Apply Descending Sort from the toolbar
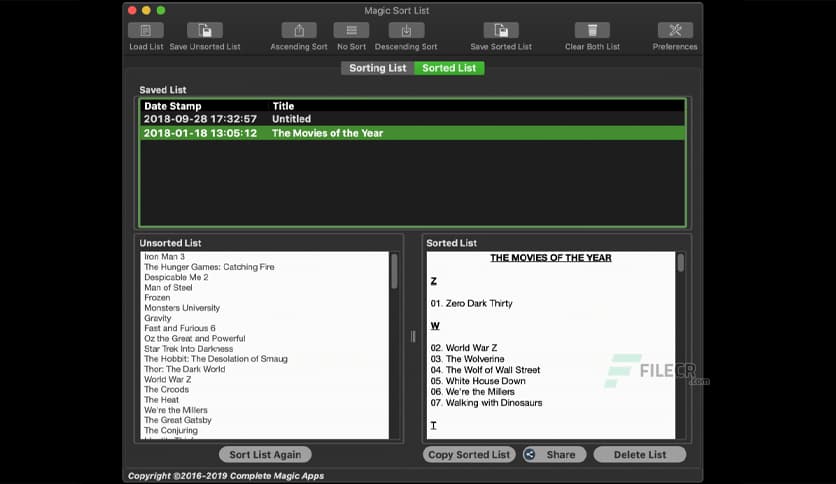Image resolution: width=836 pixels, height=484 pixels. [x=406, y=31]
